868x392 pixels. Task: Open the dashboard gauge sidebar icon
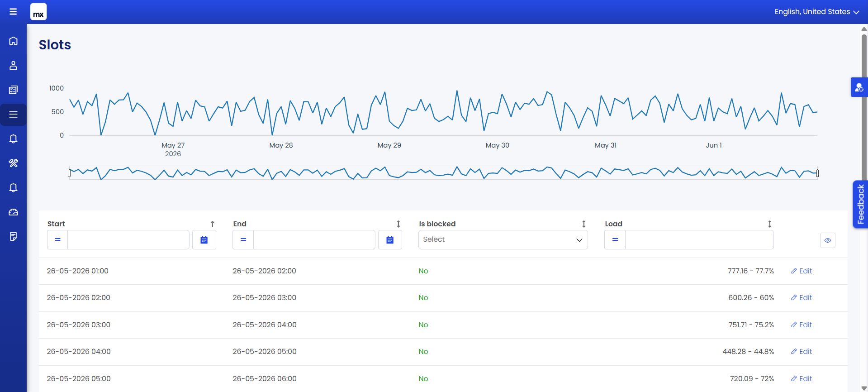13,212
